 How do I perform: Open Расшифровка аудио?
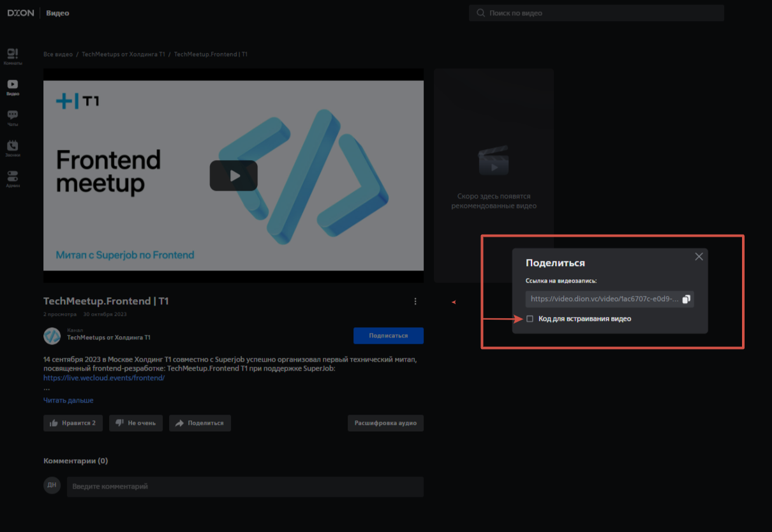[x=385, y=423]
